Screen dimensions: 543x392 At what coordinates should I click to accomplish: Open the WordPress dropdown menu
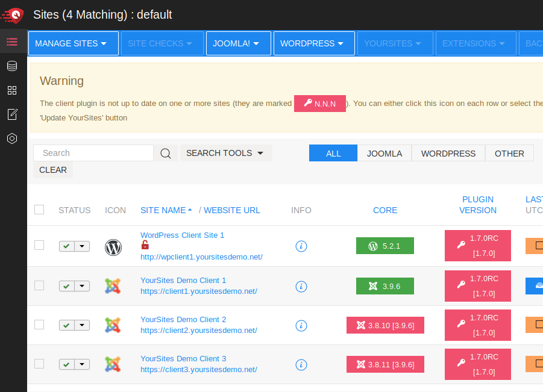pos(314,43)
